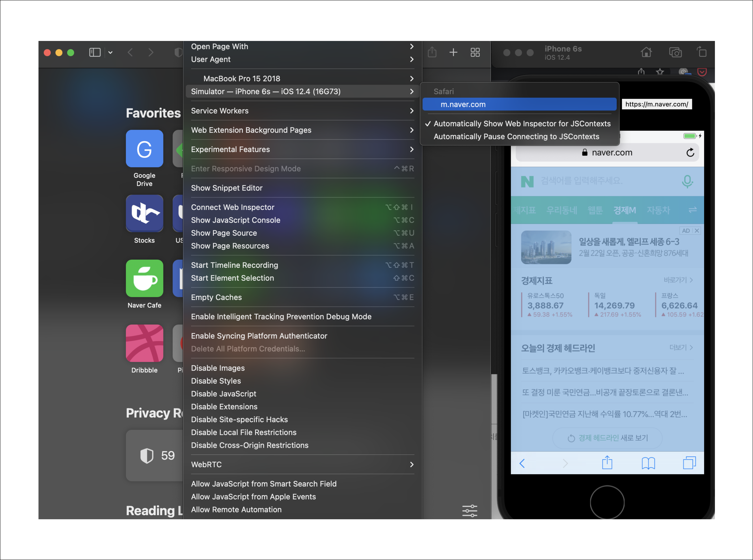Image resolution: width=753 pixels, height=560 pixels.
Task: Click the new tab plus icon
Action: (x=453, y=53)
